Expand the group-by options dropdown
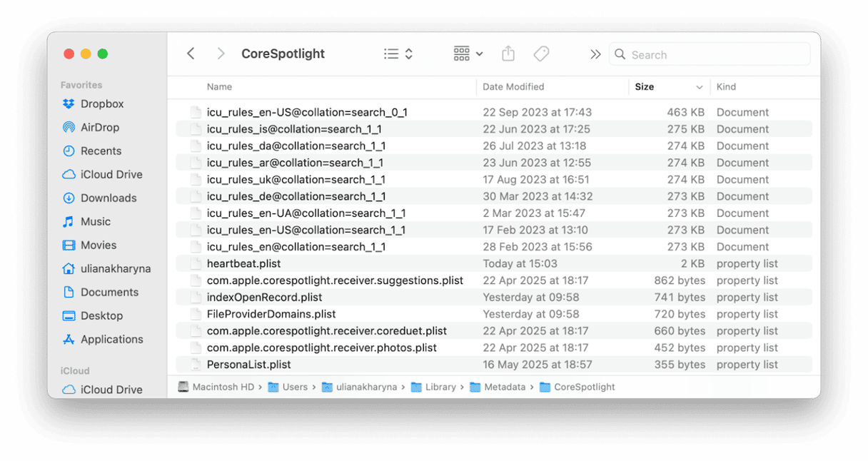The height and width of the screenshot is (461, 868). click(x=468, y=54)
